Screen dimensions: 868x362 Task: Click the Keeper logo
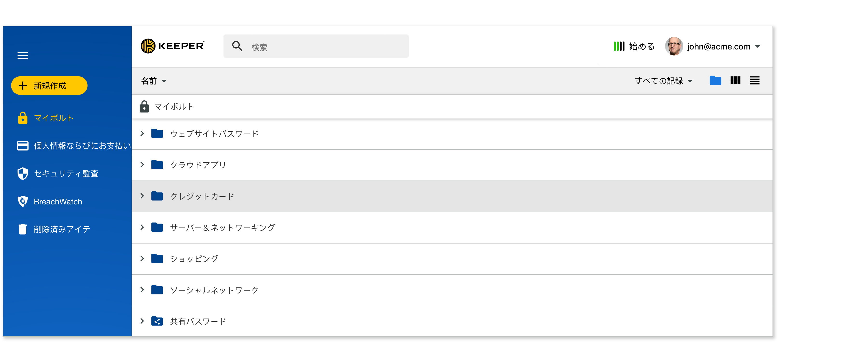pos(173,46)
